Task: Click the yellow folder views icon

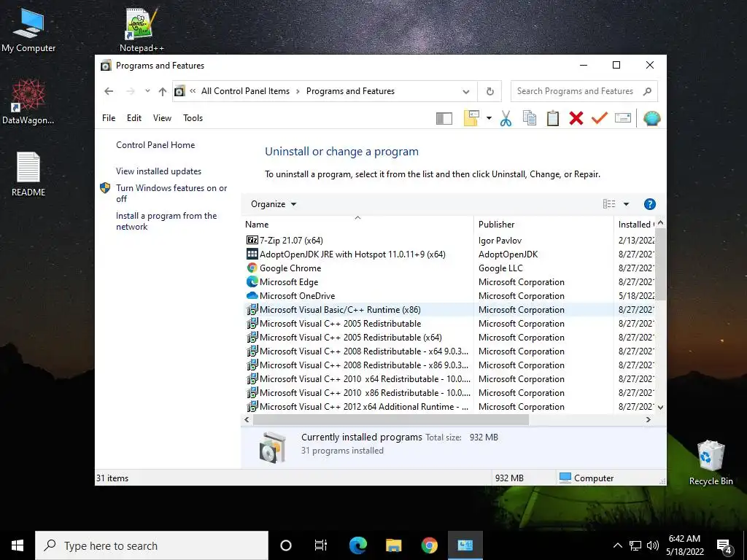Action: coord(471,118)
